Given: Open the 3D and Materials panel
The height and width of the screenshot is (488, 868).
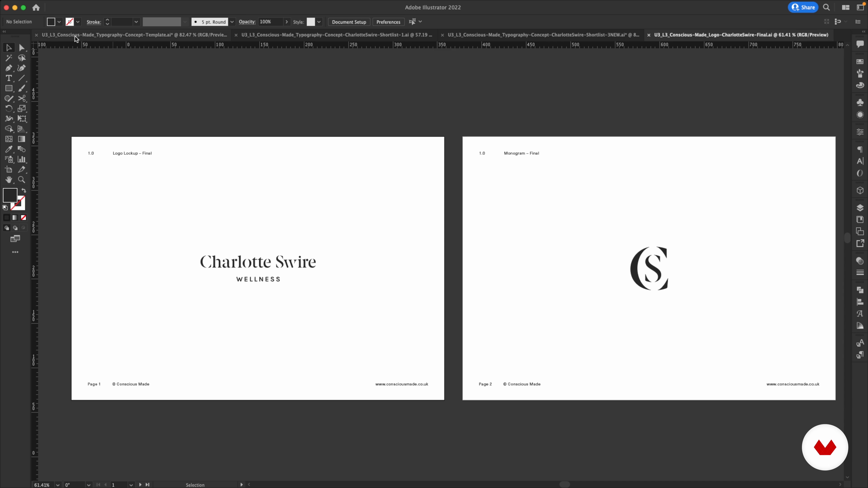Looking at the screenshot, I should coord(860,191).
